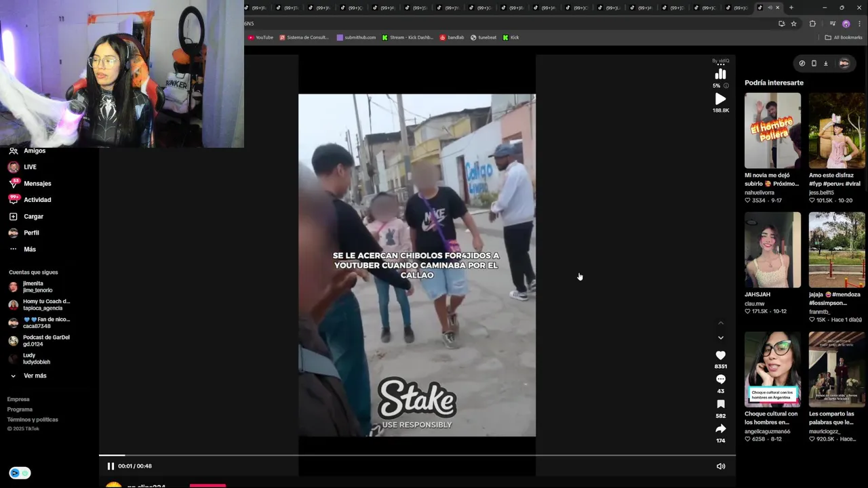This screenshot has height=488, width=868.
Task: Open the Kick bookmark
Action: 511,37
